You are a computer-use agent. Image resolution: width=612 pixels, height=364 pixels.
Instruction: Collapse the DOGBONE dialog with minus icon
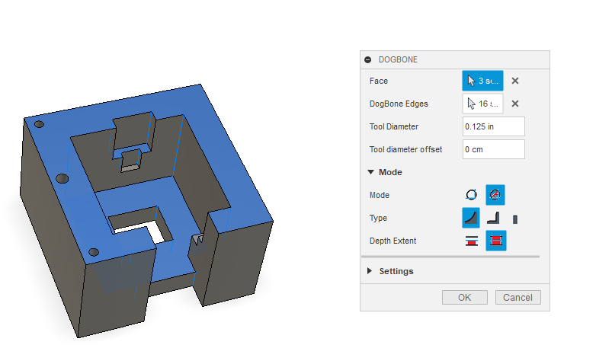click(x=367, y=59)
